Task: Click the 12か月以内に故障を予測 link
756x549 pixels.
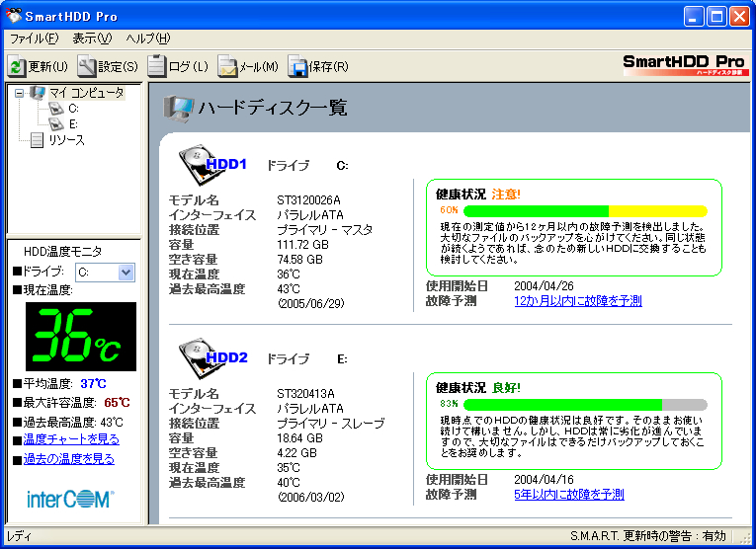Action: point(578,301)
